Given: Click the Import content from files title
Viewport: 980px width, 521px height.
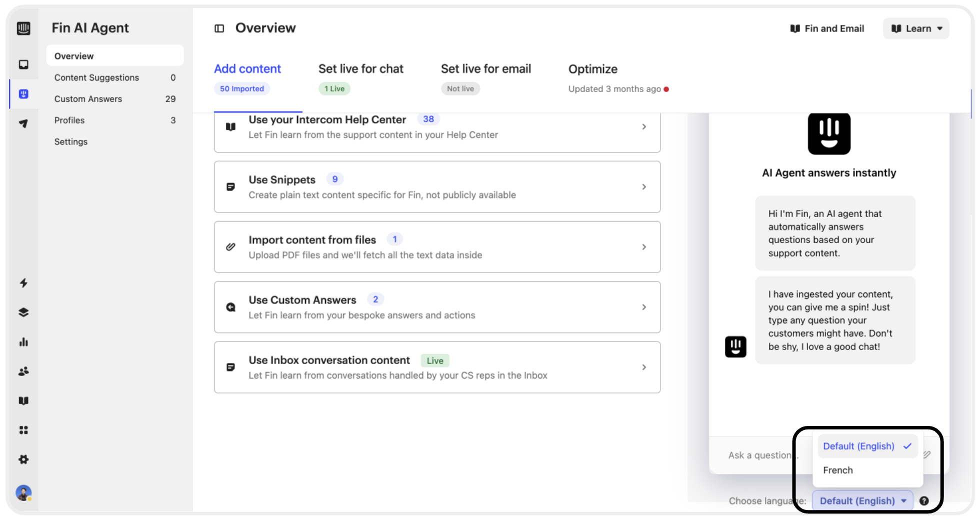Looking at the screenshot, I should click(312, 240).
